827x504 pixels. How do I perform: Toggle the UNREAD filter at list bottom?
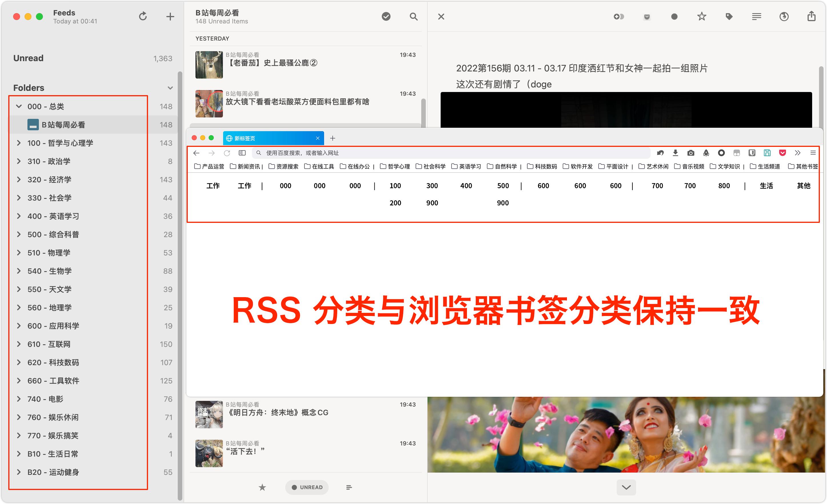point(306,487)
